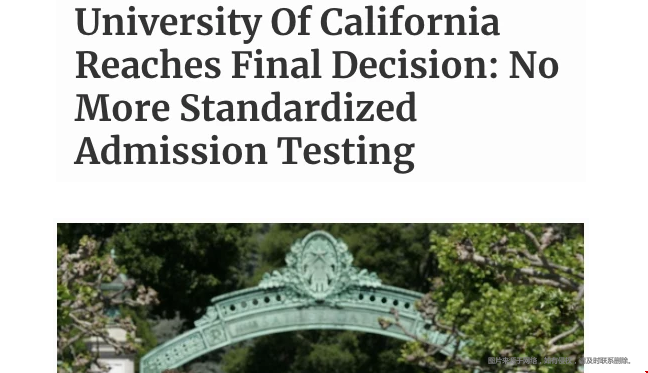Image resolution: width=648 pixels, height=373 pixels.
Task: Click 'Final' in the headline
Action: 276,64
